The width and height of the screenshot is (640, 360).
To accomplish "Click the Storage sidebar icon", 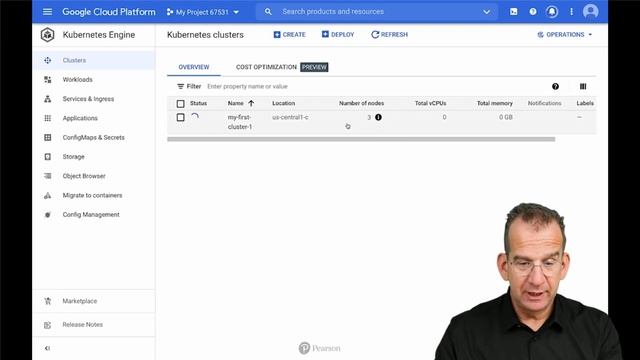I will pos(48,157).
